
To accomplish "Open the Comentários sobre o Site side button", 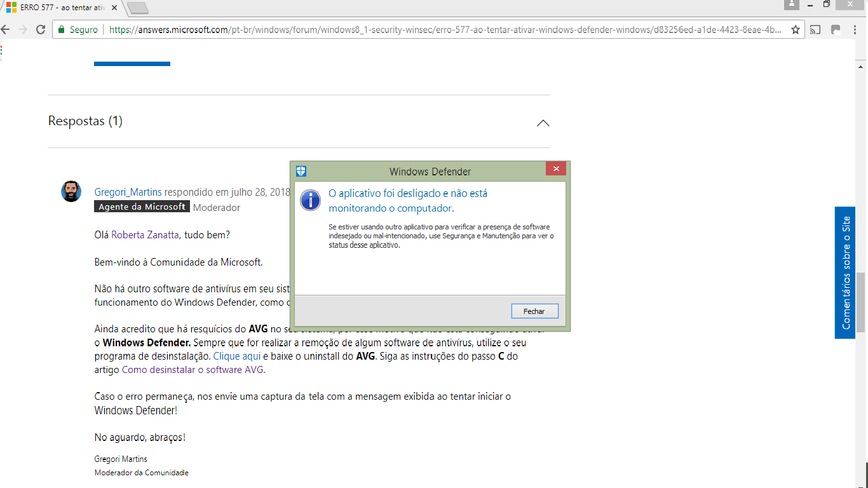I will click(845, 273).
